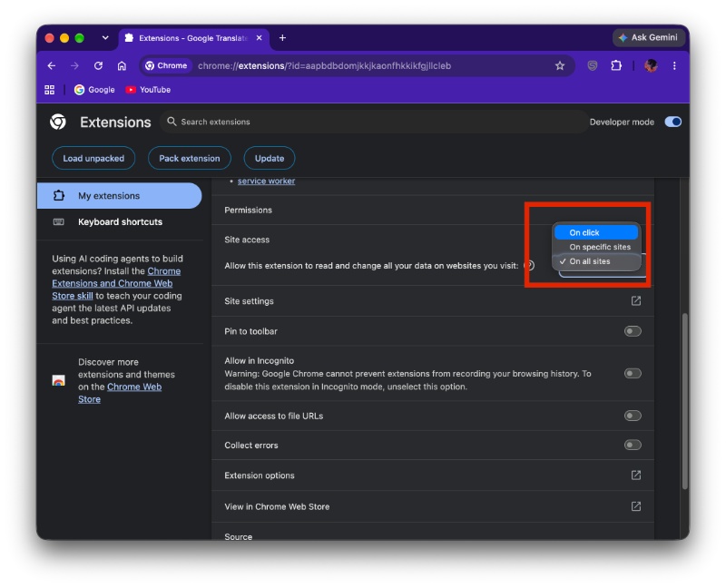Viewport: 726px width, 588px height.
Task: Reload the current page
Action: pos(98,65)
